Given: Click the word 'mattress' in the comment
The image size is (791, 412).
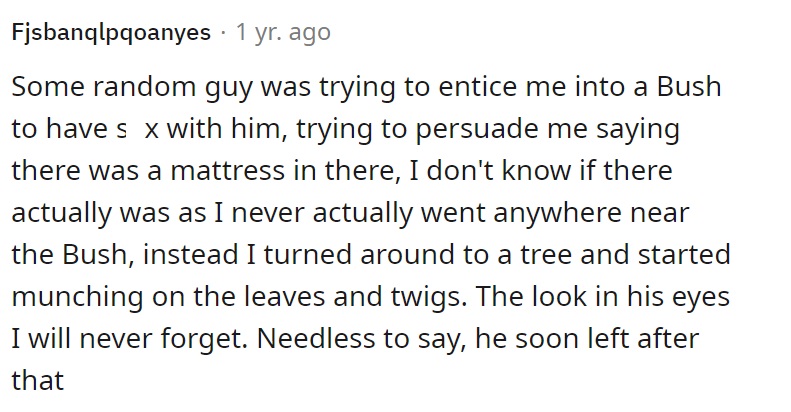Looking at the screenshot, I should [x=228, y=171].
